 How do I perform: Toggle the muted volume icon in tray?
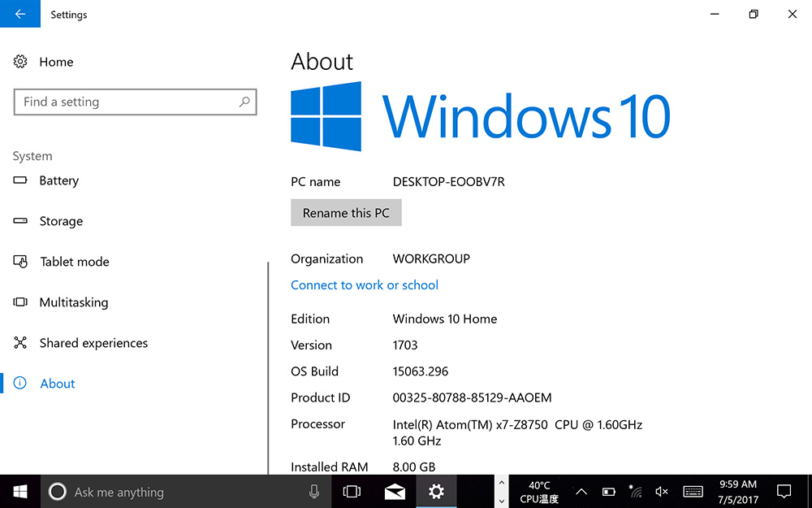[661, 492]
